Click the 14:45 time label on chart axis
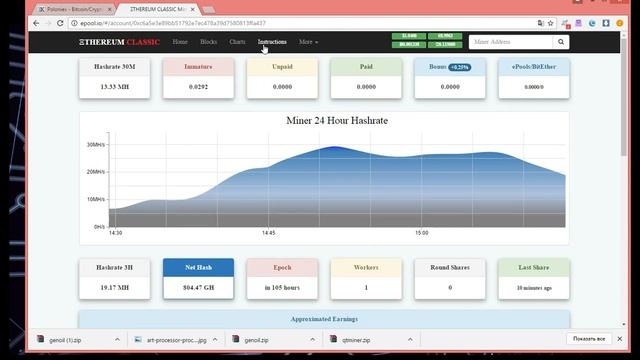Screen dimensions: 640x360 [x=269, y=233]
